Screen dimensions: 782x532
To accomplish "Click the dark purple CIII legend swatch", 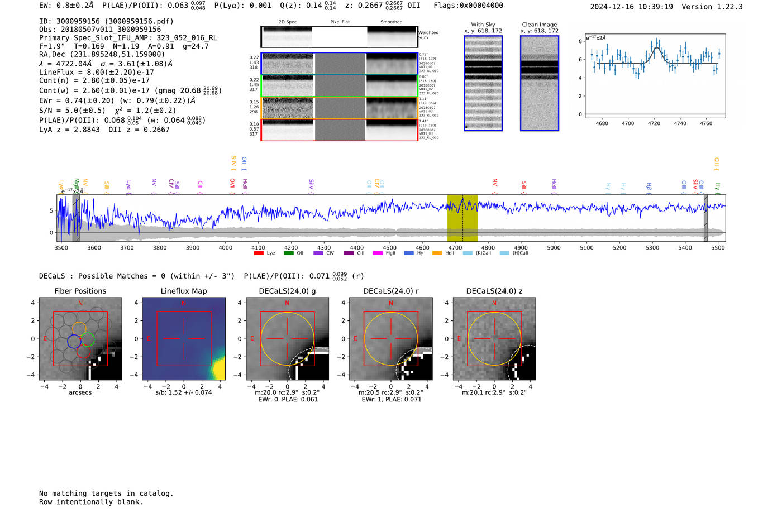I will (x=349, y=253).
